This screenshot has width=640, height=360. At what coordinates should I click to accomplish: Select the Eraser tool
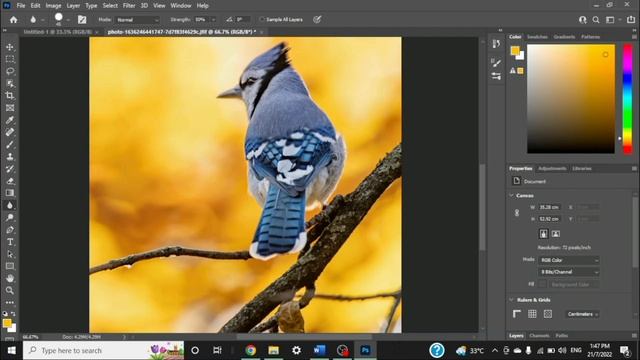(x=10, y=181)
